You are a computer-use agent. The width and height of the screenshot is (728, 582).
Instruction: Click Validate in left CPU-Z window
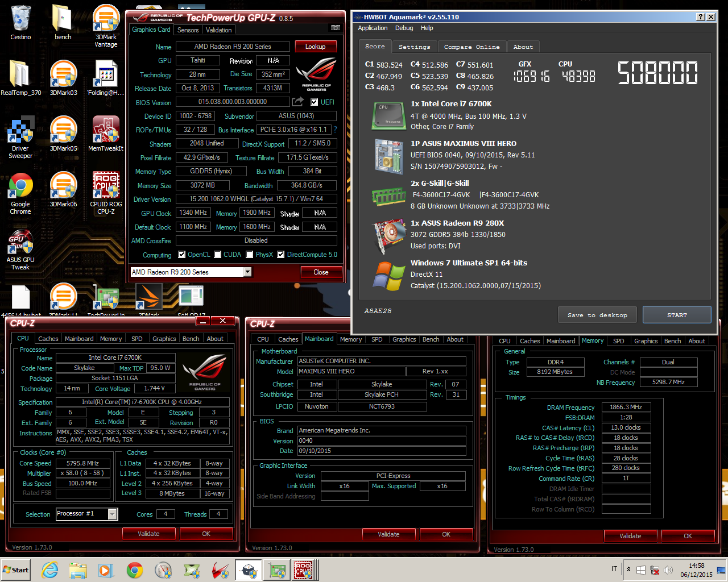(148, 534)
